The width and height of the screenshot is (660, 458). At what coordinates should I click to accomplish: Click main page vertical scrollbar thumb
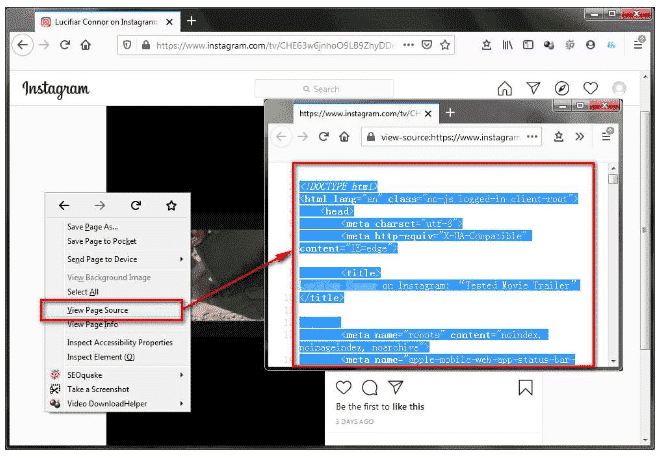pos(644,231)
